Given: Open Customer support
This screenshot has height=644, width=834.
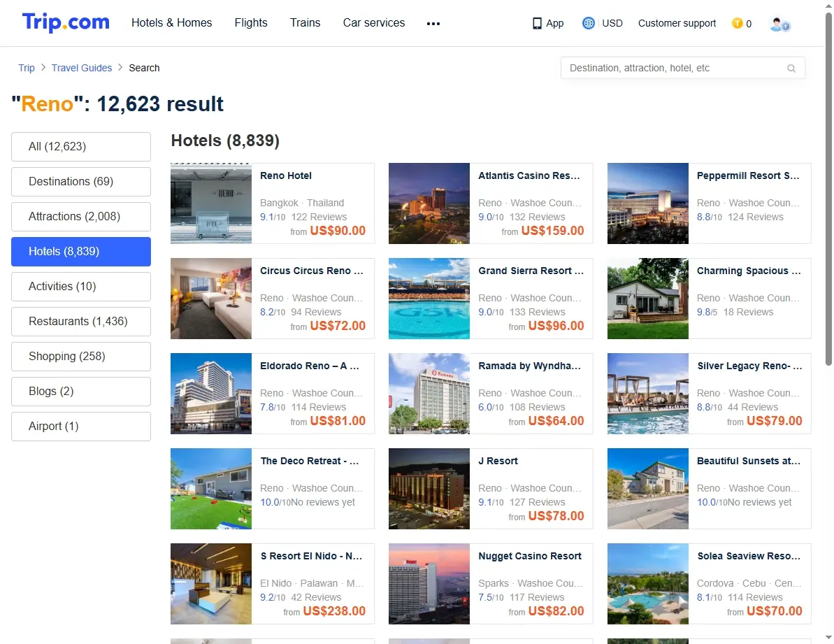Looking at the screenshot, I should (677, 23).
